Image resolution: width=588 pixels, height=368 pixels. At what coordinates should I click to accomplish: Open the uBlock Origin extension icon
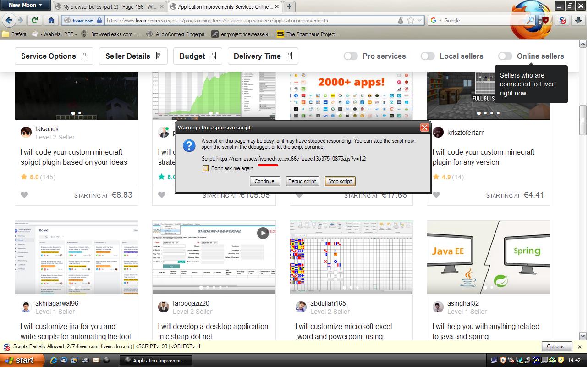click(x=545, y=20)
